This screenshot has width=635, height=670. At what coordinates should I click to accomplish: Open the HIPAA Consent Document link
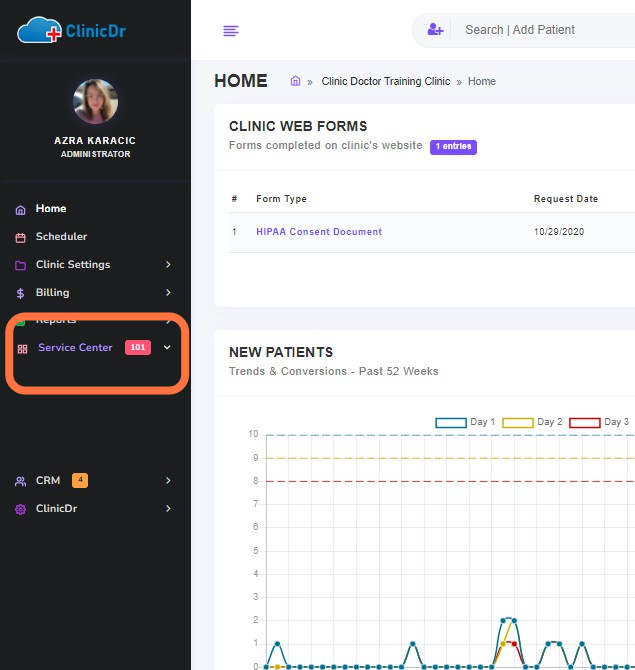coord(319,232)
